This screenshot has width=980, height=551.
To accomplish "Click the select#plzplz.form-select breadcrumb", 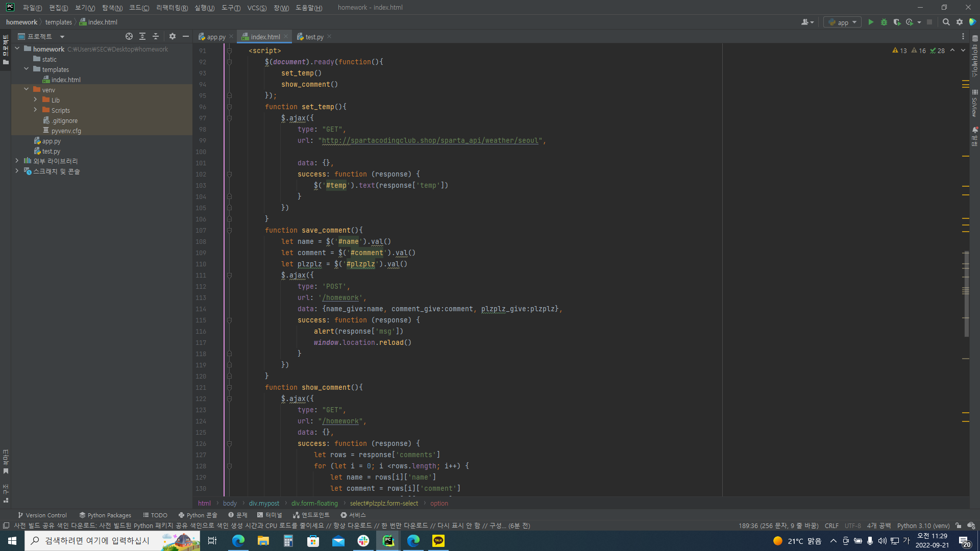I will click(384, 503).
